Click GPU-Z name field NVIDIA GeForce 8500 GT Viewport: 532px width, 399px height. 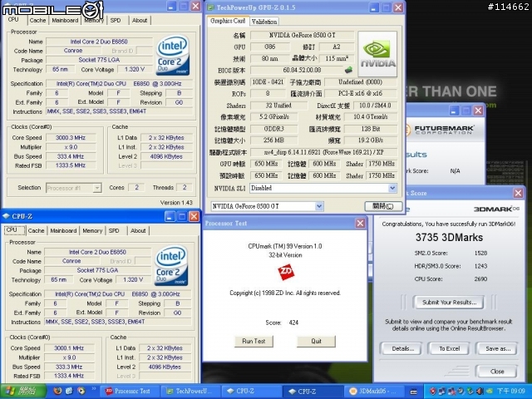point(302,35)
